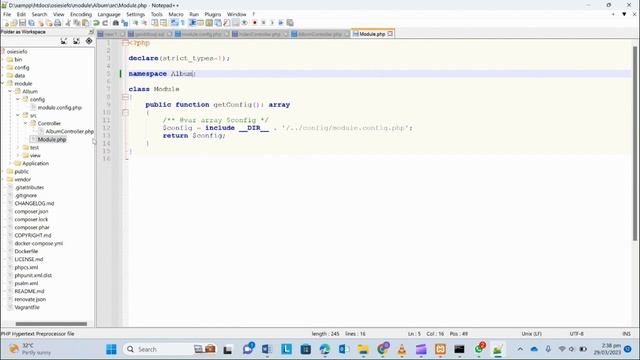Click the Print toolbar icon
640x360 pixels.
[x=58, y=23]
